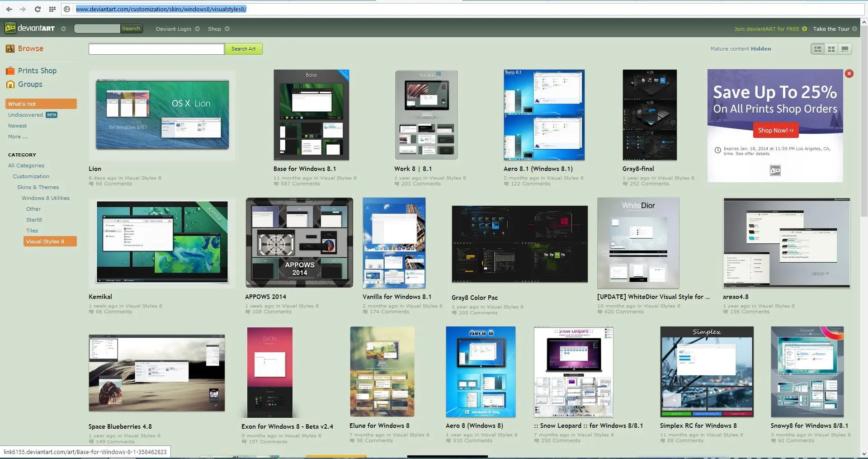Reload the page with the refresh icon
This screenshot has width=868, height=459.
(38, 9)
